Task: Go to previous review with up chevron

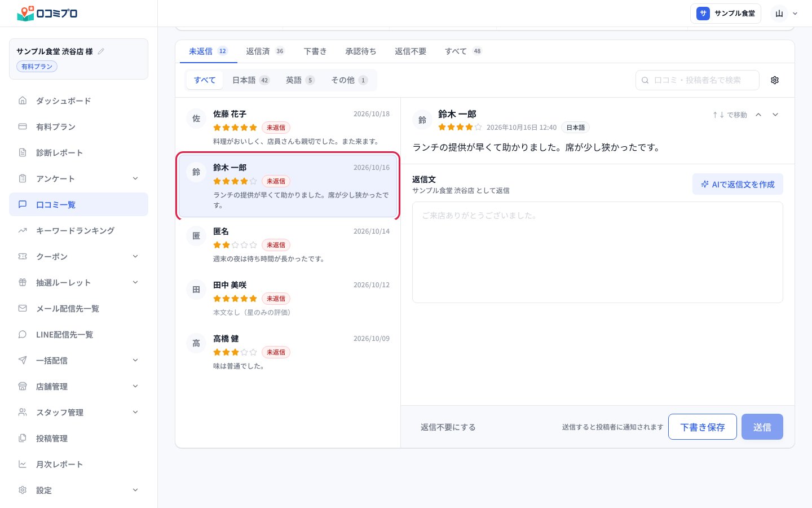Action: pos(758,115)
